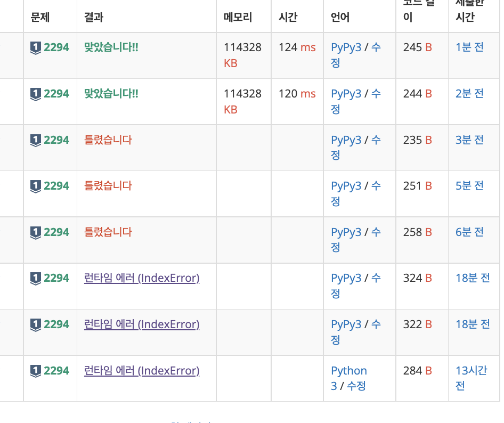Click 수정 link in the Python 3 row
This screenshot has height=423, width=504.
point(356,386)
